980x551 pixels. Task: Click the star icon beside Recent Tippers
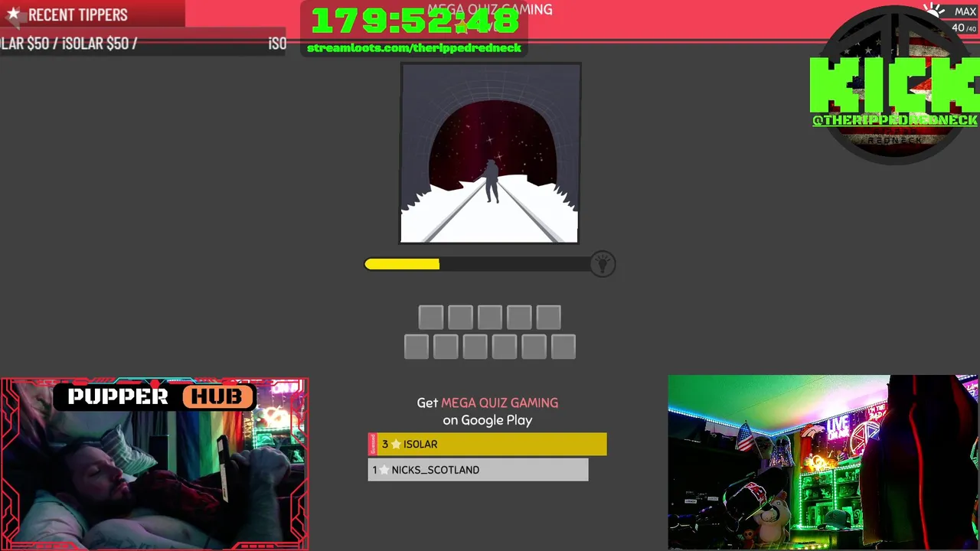point(13,15)
